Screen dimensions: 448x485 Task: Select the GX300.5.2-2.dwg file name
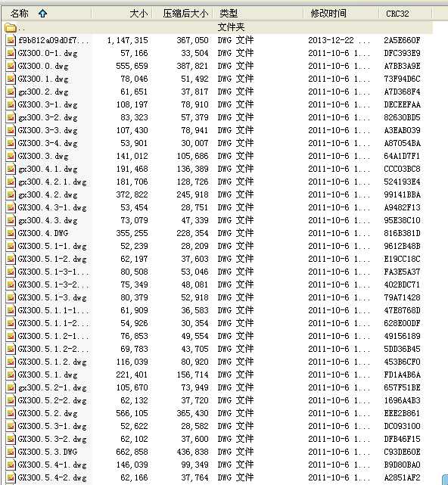coord(52,400)
